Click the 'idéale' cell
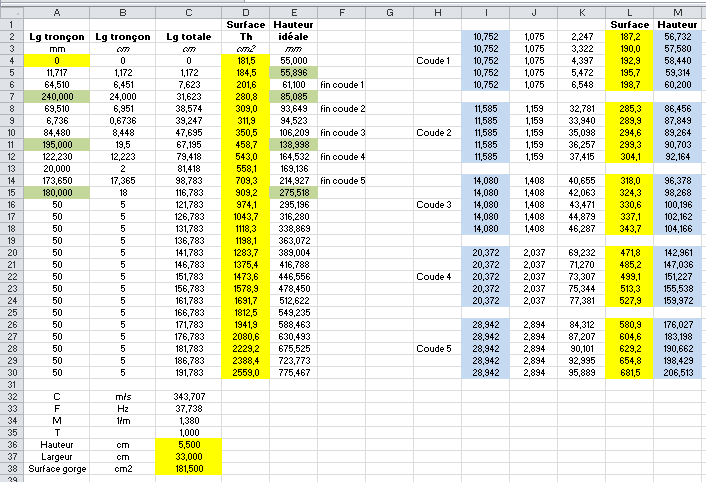Viewport: 706px width, 482px height. tap(293, 36)
